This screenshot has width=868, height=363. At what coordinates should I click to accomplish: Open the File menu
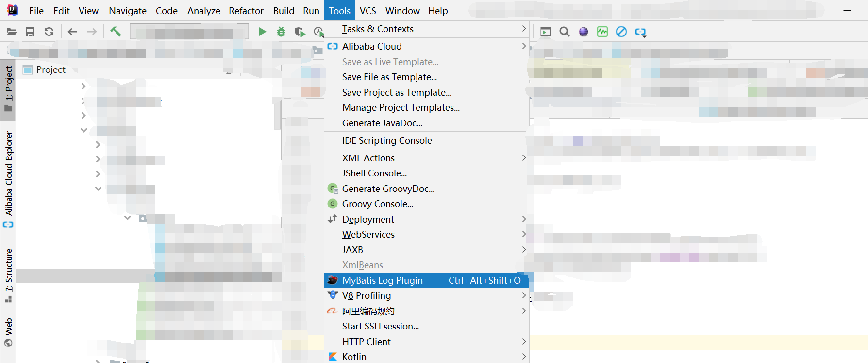(x=36, y=11)
